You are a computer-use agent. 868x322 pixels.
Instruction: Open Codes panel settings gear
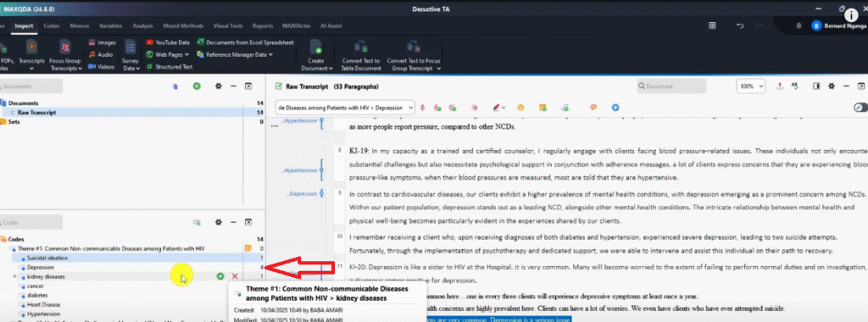[x=219, y=222]
